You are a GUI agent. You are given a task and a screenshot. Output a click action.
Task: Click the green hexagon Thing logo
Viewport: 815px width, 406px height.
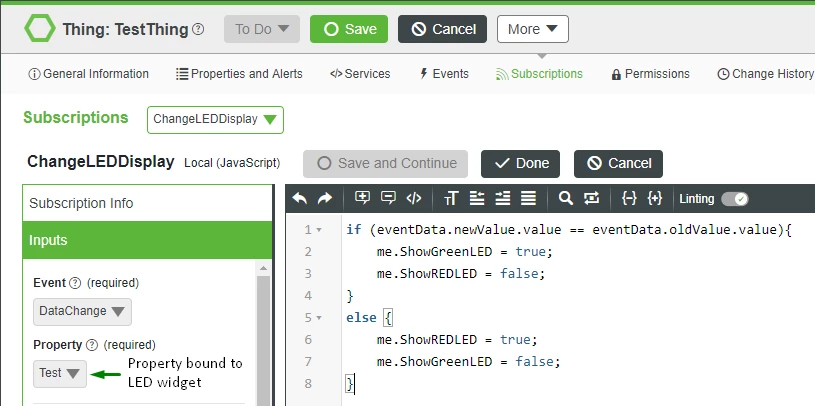(x=40, y=29)
